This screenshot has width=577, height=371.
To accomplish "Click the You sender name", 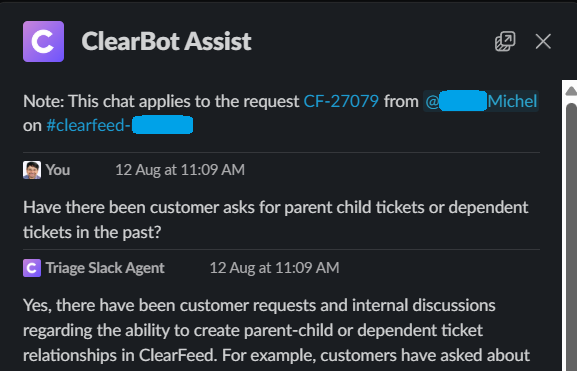I will [x=58, y=170].
